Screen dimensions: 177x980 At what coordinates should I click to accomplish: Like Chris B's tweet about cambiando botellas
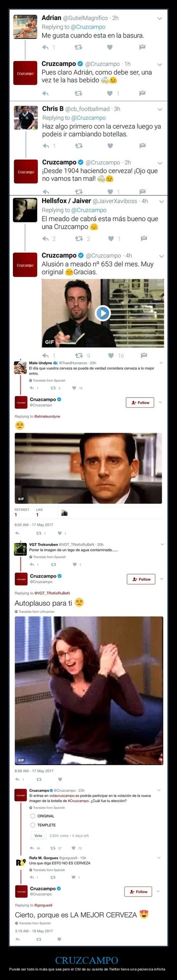[x=110, y=145]
